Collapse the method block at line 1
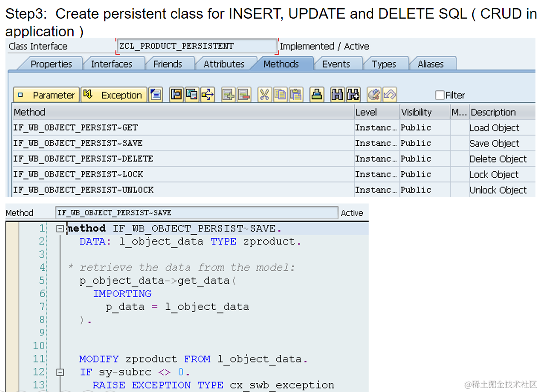The image size is (540, 392). [60, 228]
